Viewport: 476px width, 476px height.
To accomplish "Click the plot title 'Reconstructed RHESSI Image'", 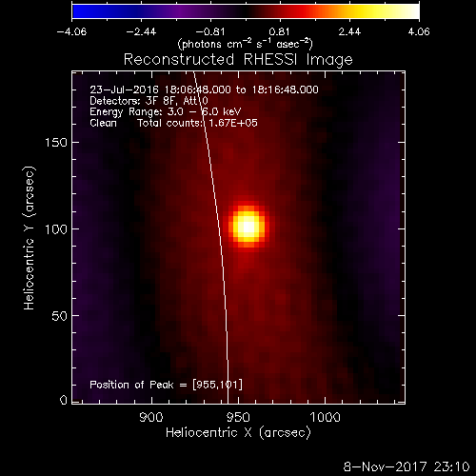I will point(238,60).
